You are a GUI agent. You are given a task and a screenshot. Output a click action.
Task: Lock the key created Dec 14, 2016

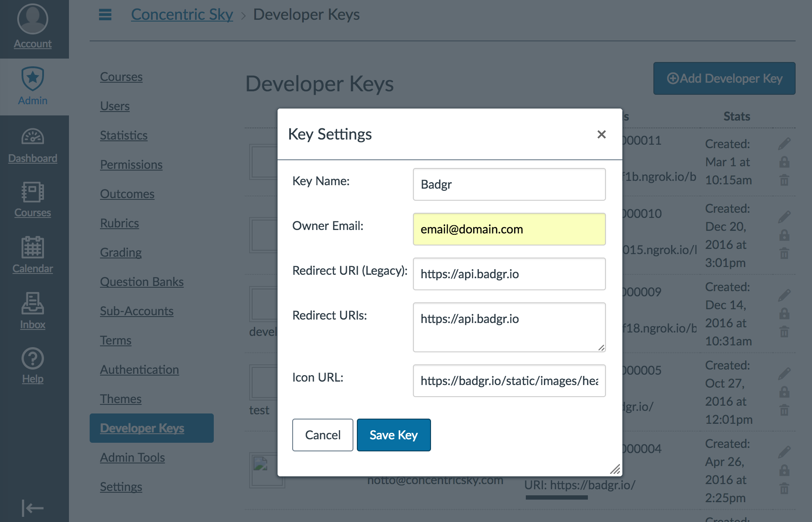pyautogui.click(x=784, y=314)
